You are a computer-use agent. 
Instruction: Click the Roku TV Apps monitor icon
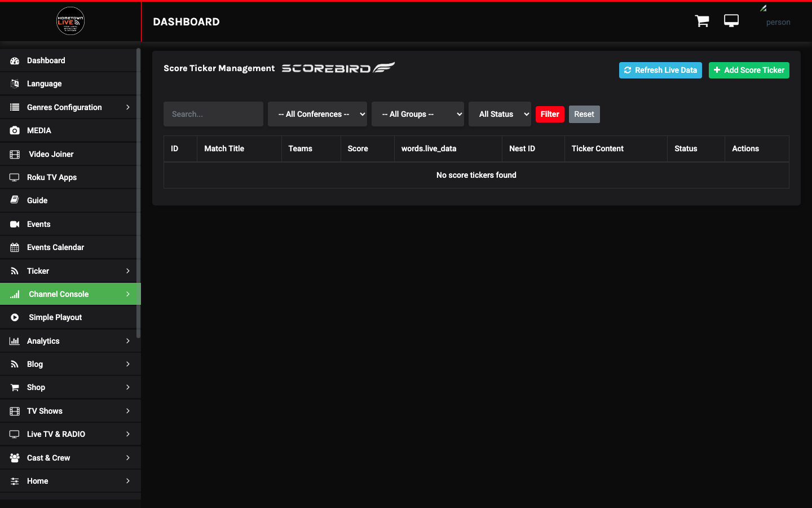click(15, 177)
